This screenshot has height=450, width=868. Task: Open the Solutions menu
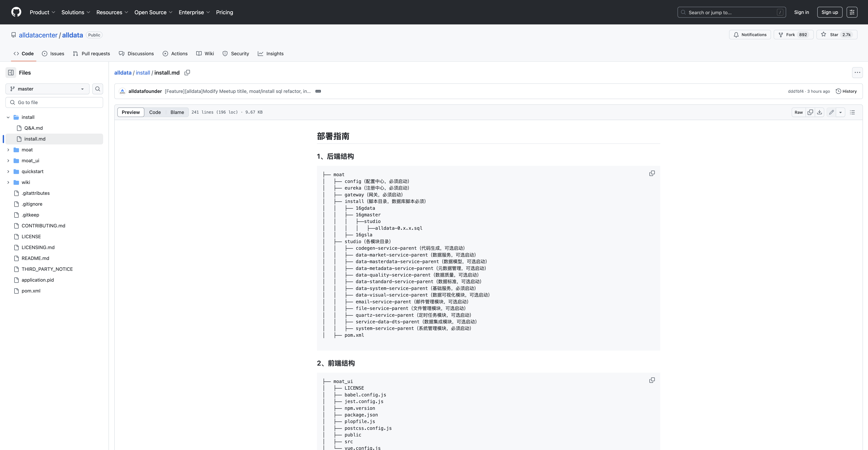click(76, 12)
